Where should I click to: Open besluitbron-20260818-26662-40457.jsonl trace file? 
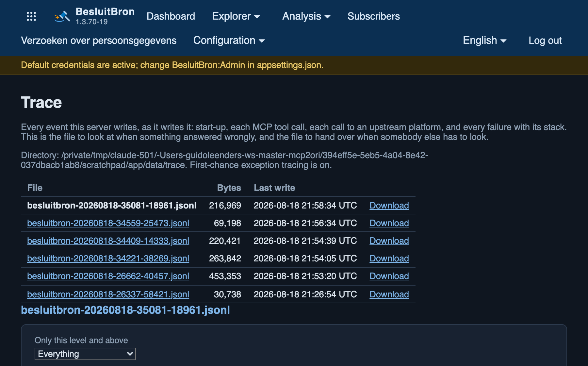click(108, 276)
